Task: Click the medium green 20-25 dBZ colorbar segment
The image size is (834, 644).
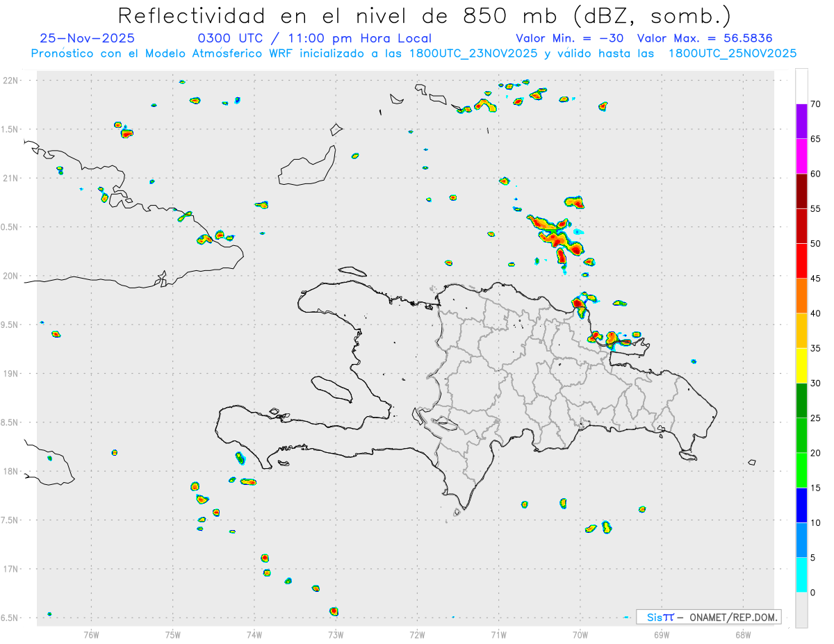Action: pyautogui.click(x=801, y=435)
